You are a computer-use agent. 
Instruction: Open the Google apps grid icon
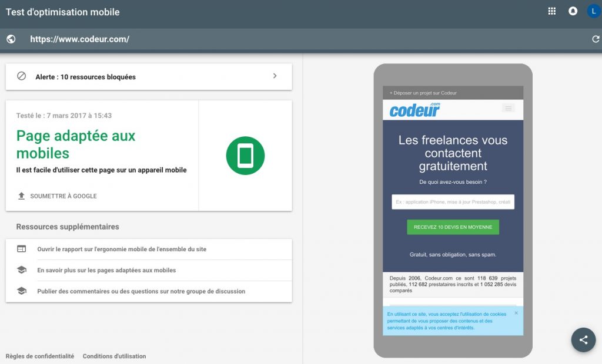[x=551, y=11]
